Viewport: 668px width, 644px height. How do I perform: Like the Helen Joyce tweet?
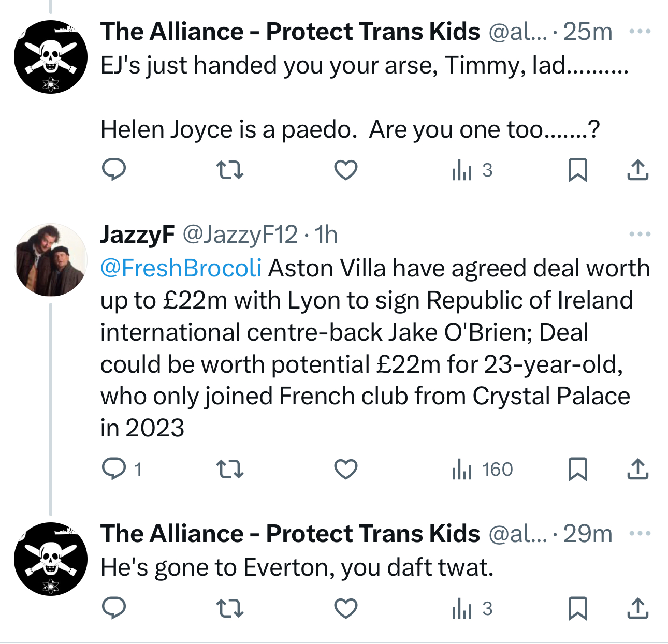click(x=345, y=170)
